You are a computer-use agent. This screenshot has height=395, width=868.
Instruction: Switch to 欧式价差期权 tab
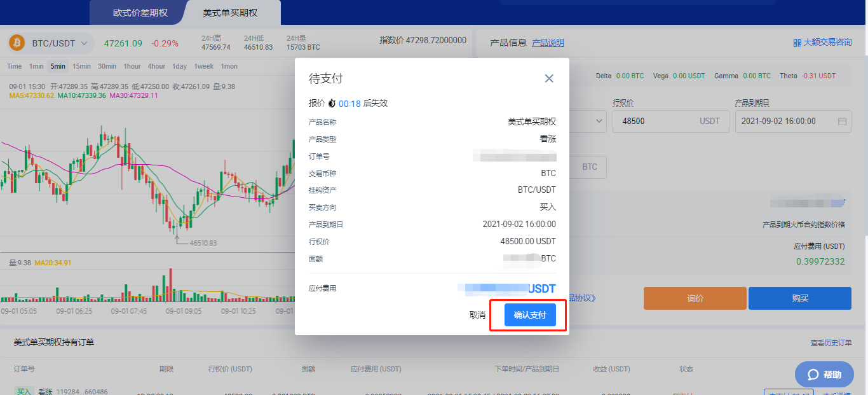coord(140,13)
